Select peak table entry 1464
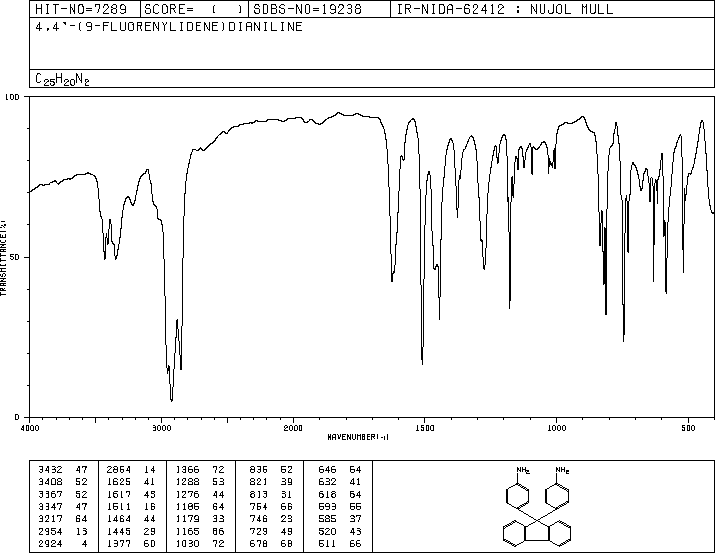This screenshot has height=553, width=715. 131,519
